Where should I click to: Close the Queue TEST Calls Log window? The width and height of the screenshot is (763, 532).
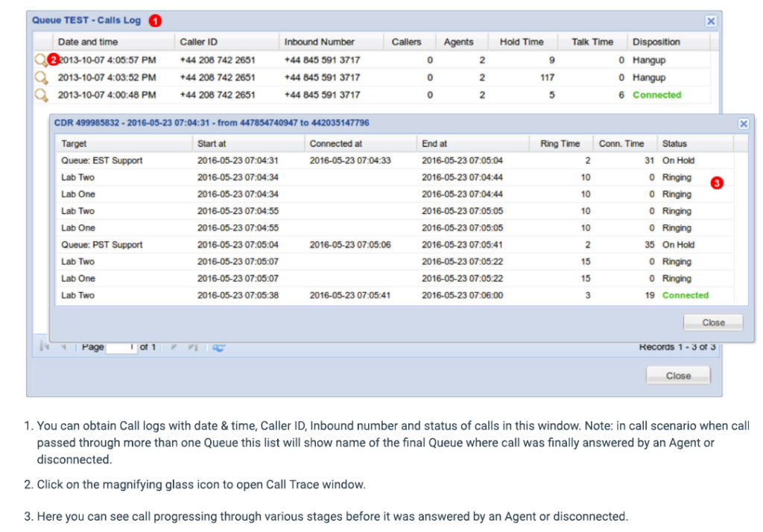678,375
